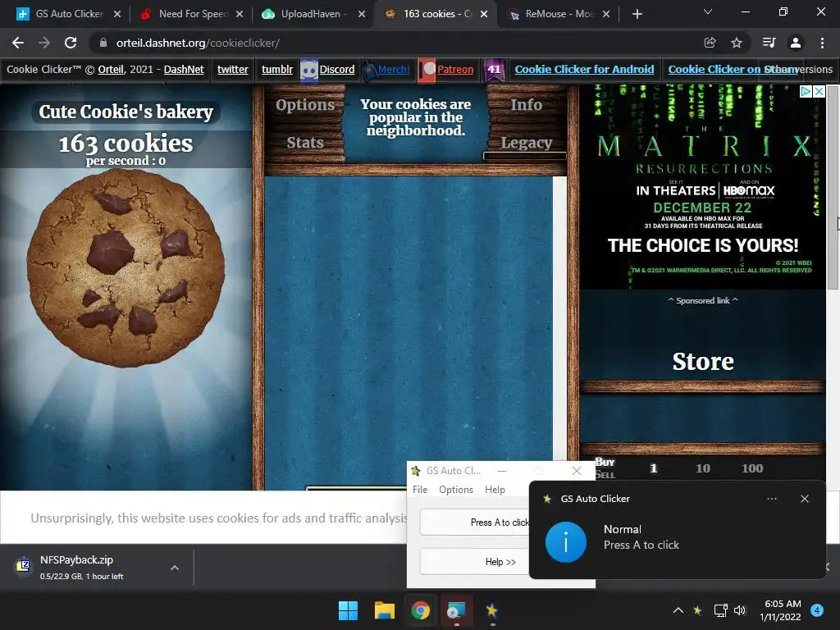
Task: Open the media controls icon
Action: pos(769,43)
